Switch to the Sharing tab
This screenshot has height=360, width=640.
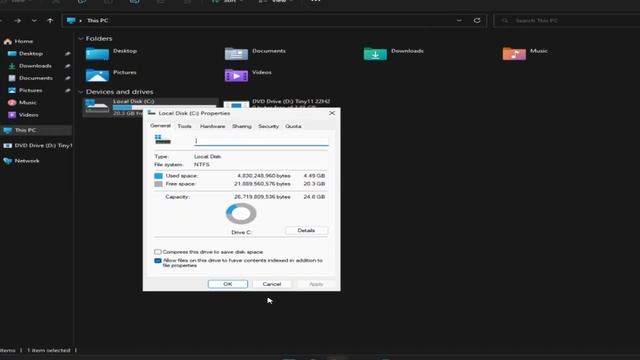242,127
